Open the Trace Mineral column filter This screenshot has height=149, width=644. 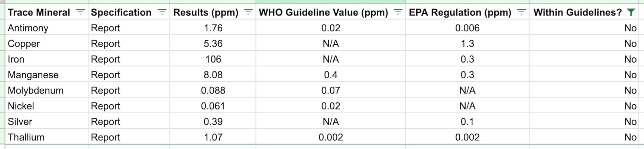pyautogui.click(x=80, y=12)
